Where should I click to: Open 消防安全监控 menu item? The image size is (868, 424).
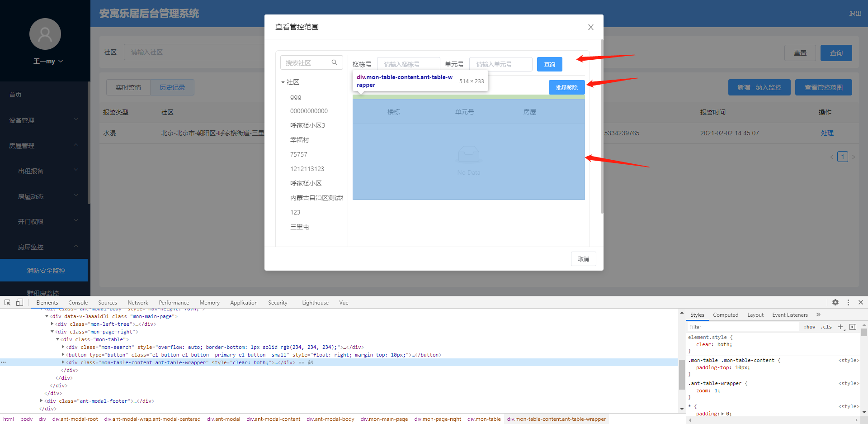point(44,270)
